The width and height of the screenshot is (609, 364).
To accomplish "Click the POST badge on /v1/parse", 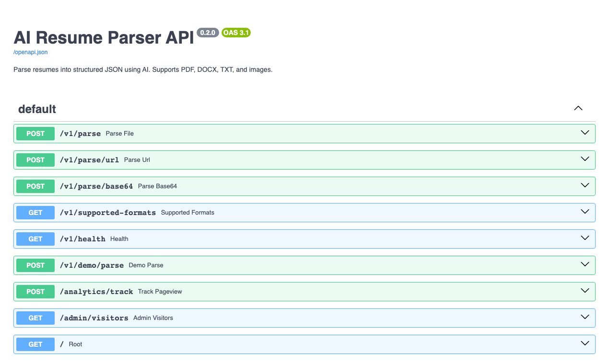I will (x=35, y=134).
